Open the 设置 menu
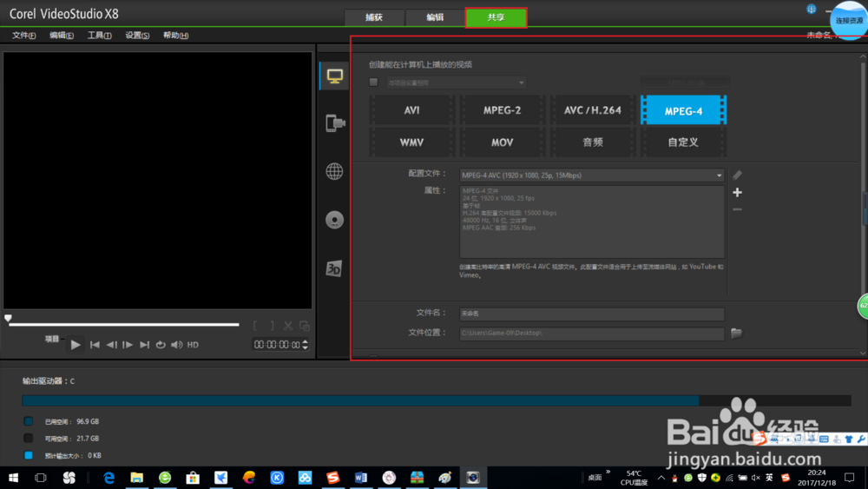Viewport: 868px width, 489px height. [137, 36]
